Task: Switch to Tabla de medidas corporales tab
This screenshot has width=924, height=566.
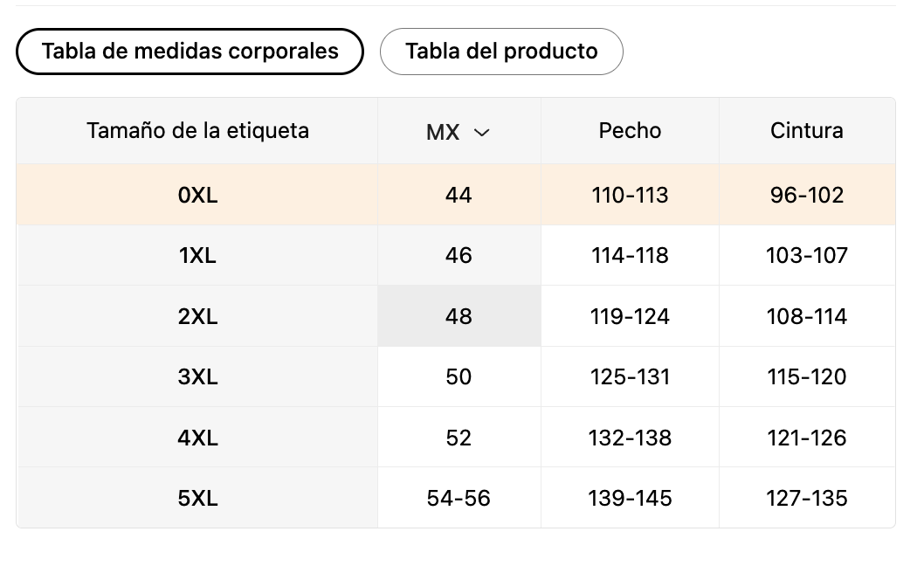Action: pos(190,52)
